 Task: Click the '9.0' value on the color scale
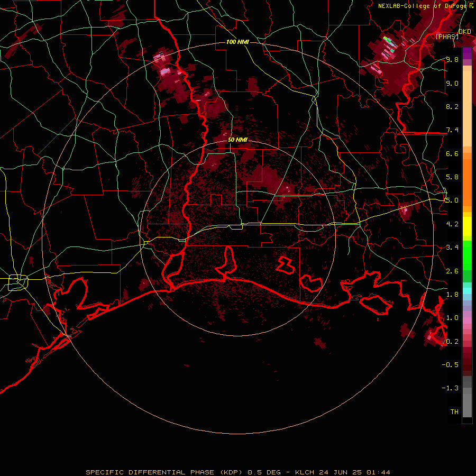coord(452,83)
